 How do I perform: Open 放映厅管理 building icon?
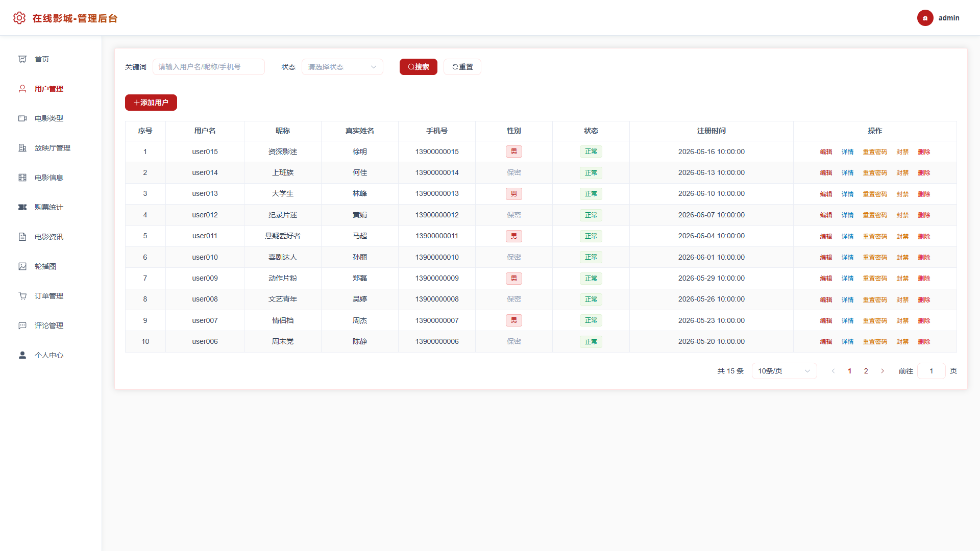pos(22,148)
